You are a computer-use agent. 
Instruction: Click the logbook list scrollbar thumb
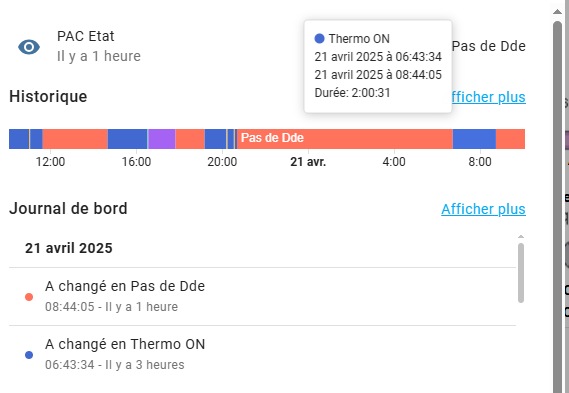click(521, 273)
